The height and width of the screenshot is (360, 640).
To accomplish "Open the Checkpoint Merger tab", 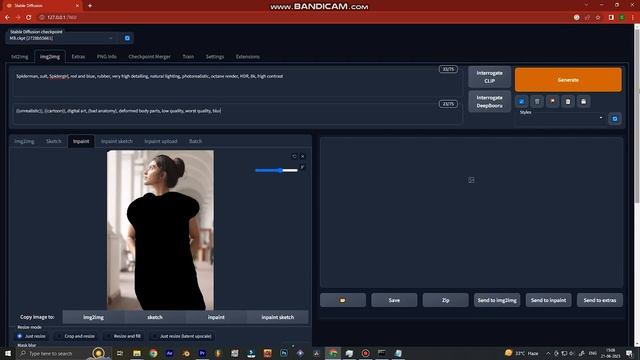I will pos(149,57).
